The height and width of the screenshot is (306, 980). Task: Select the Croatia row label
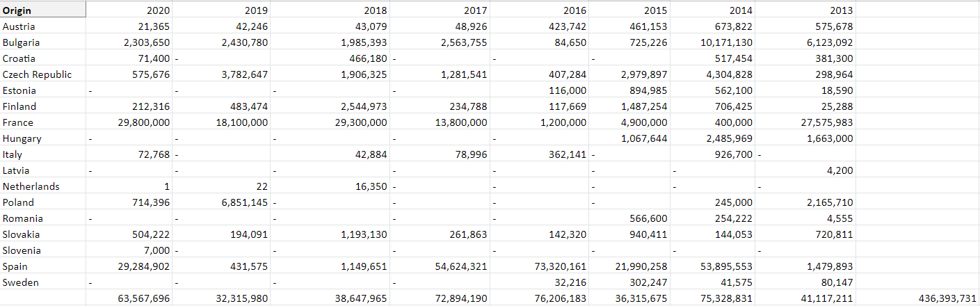[43, 58]
